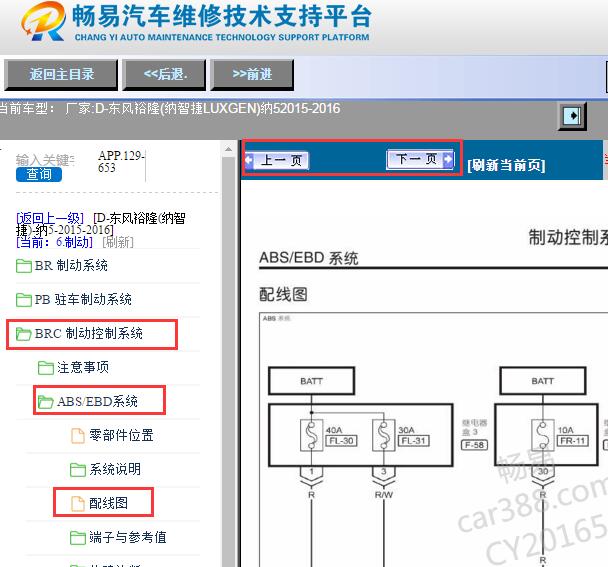Open 配线图 page in tree

coord(108,503)
